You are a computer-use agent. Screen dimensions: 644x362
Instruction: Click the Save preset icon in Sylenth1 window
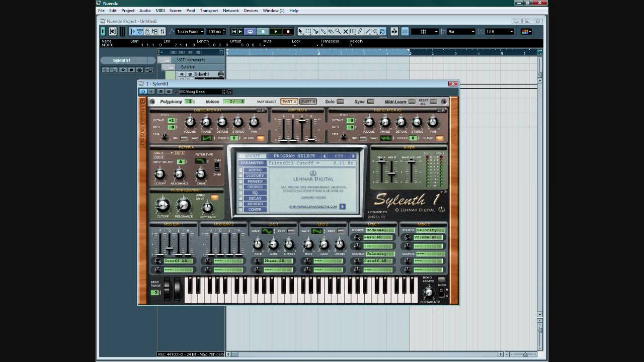tap(229, 92)
